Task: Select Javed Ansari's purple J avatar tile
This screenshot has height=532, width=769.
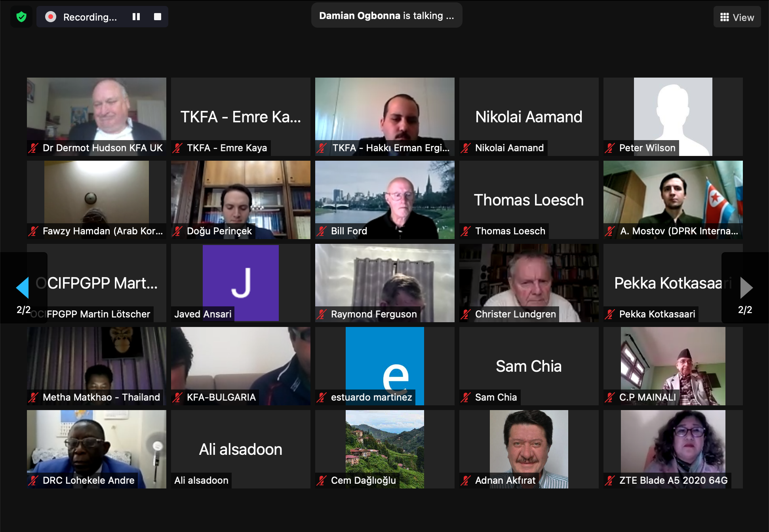Action: tap(241, 282)
